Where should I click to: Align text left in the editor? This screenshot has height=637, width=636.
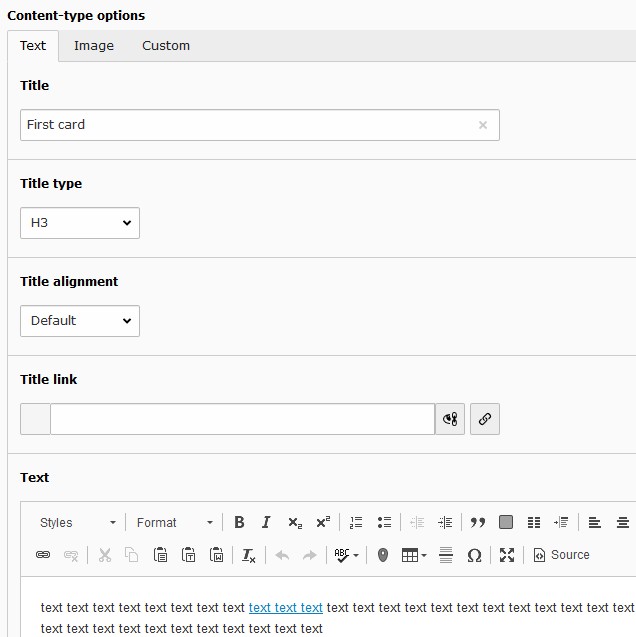pos(595,522)
